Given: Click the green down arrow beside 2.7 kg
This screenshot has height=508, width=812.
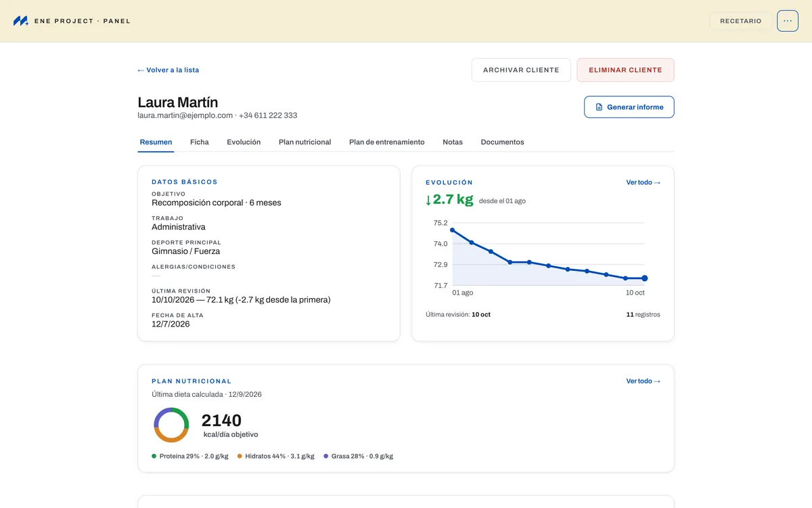Looking at the screenshot, I should pos(428,200).
